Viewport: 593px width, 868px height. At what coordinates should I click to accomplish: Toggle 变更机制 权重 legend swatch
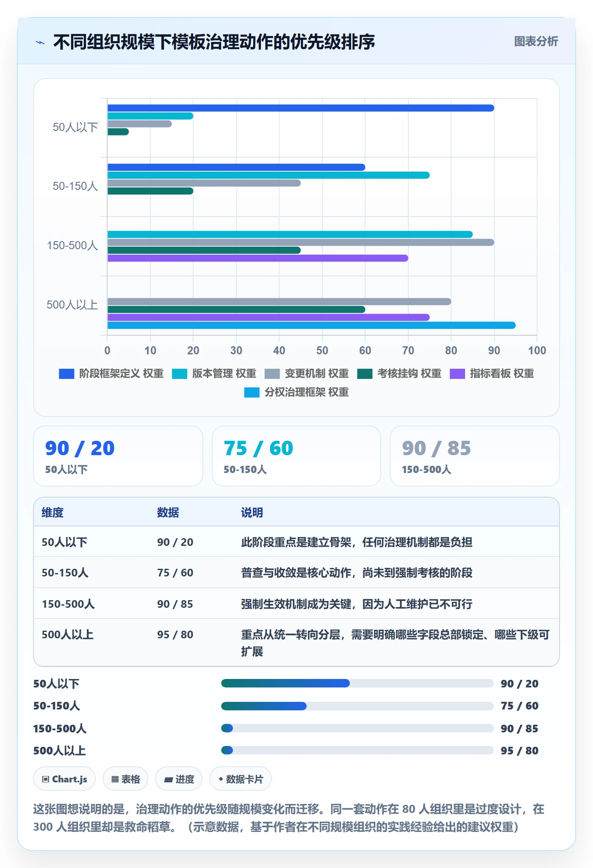pos(272,373)
